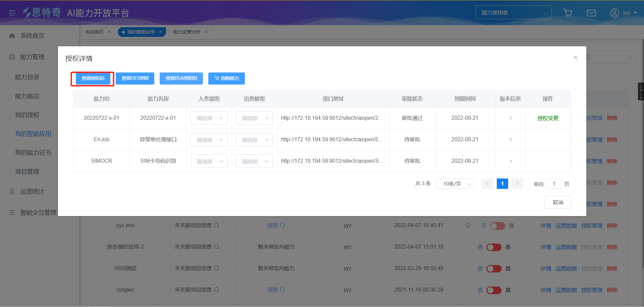Click magnifier icon in congwz project column
The height and width of the screenshot is (307, 644).
tap(217, 290)
